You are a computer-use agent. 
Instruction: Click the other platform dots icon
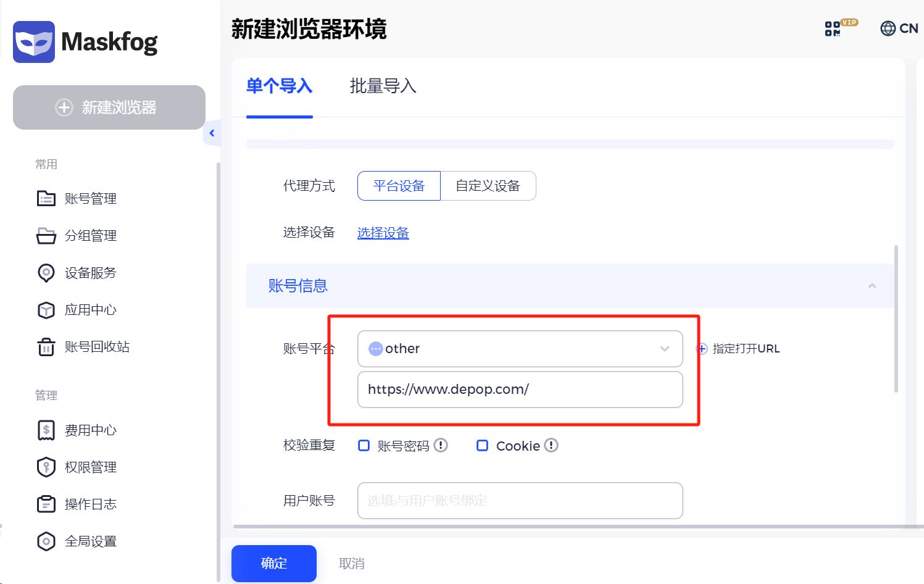(375, 349)
